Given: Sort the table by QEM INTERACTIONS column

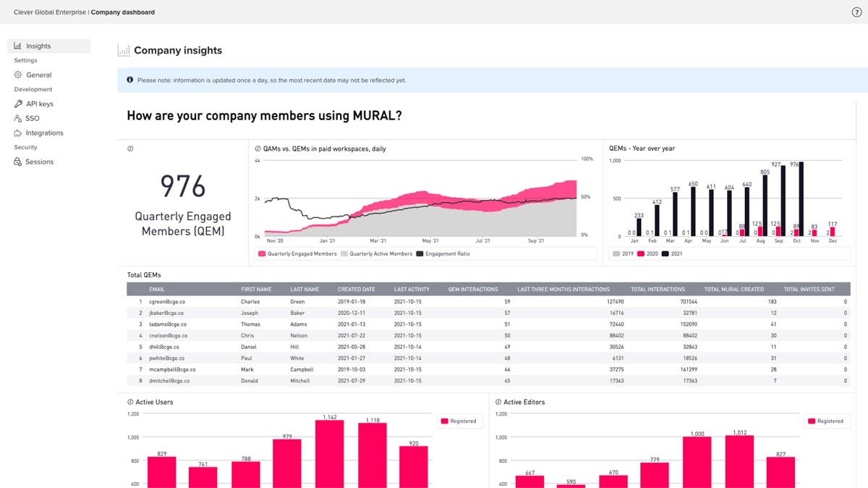Looking at the screenshot, I should (x=472, y=289).
